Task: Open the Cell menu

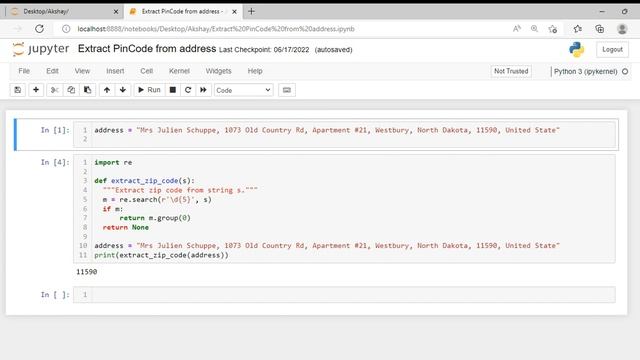Action: click(147, 71)
